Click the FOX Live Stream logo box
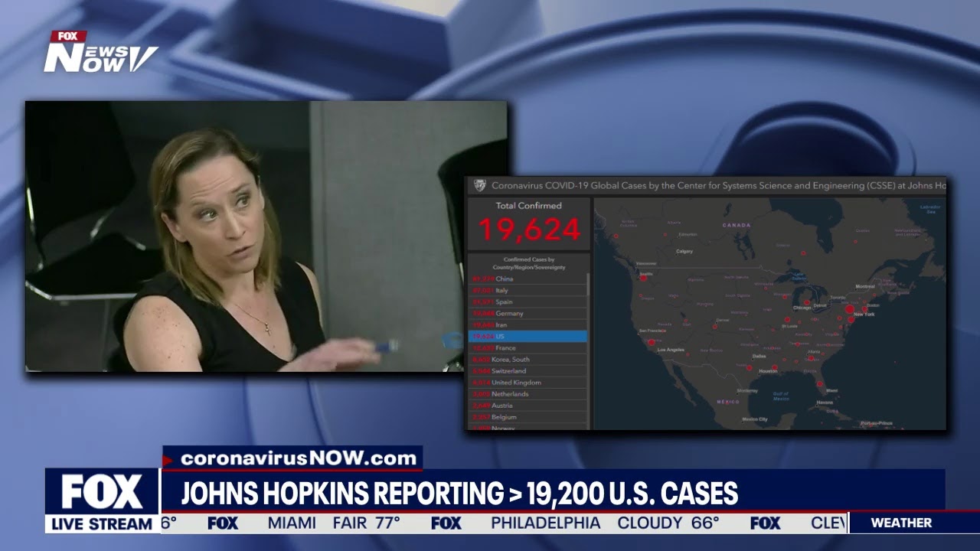The width and height of the screenshot is (980, 551). tap(102, 500)
